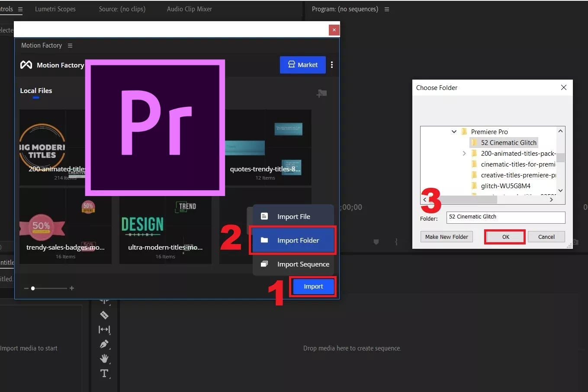Open the 200-animated-titles pack thumbnail

pos(52,148)
